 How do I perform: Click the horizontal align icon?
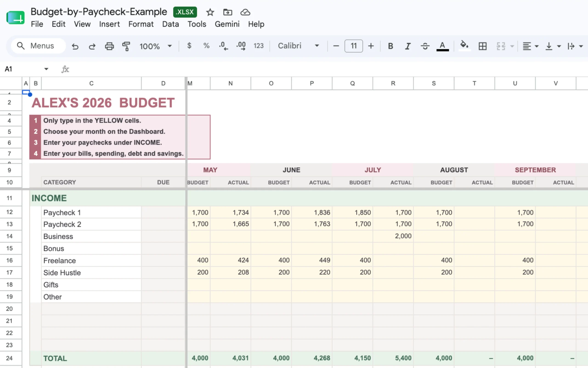coord(526,46)
